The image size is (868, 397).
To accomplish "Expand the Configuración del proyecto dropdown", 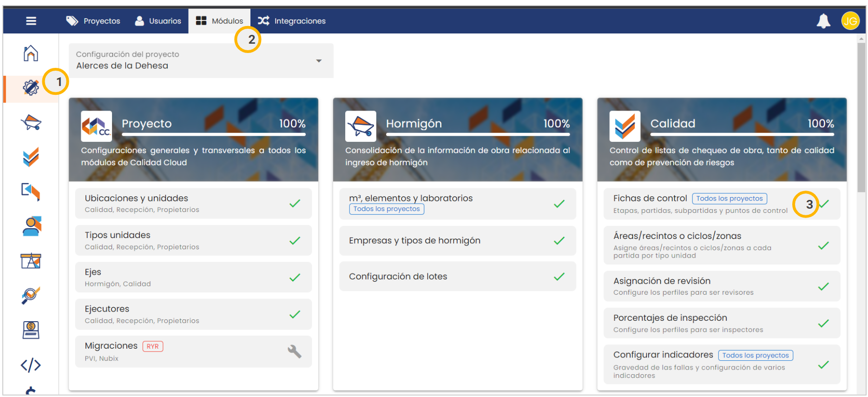I will (x=201, y=60).
